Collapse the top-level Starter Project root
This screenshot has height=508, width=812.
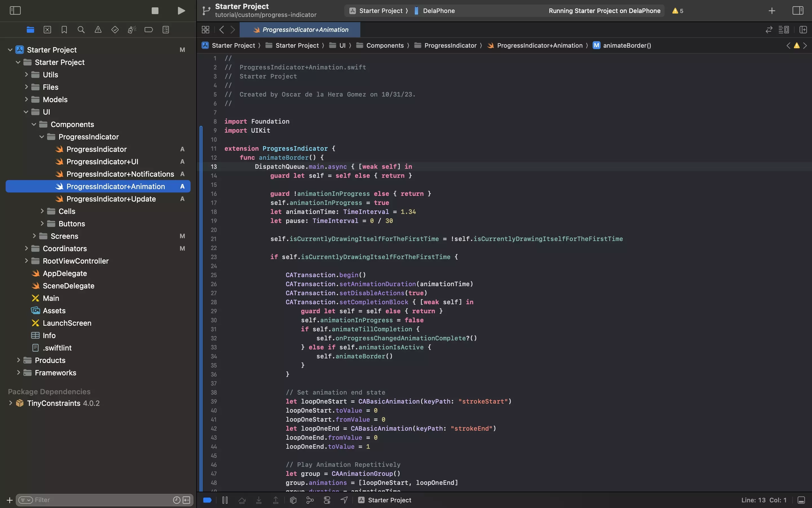(10, 50)
